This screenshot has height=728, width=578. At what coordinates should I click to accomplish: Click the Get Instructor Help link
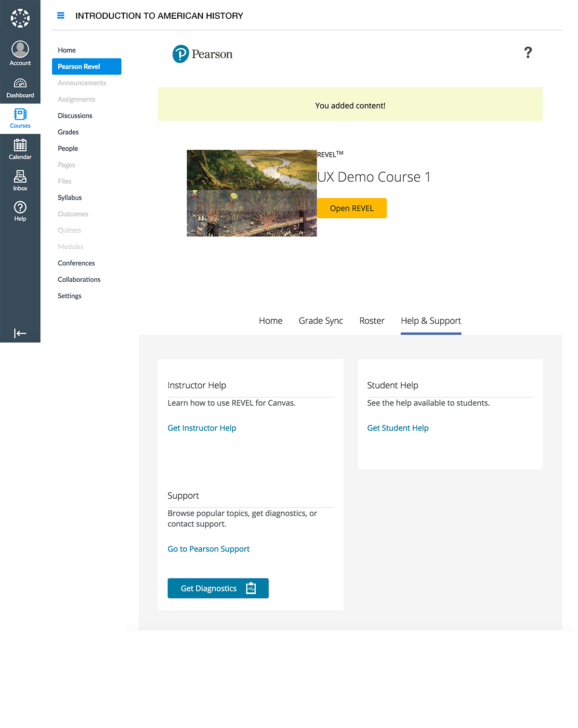[202, 428]
